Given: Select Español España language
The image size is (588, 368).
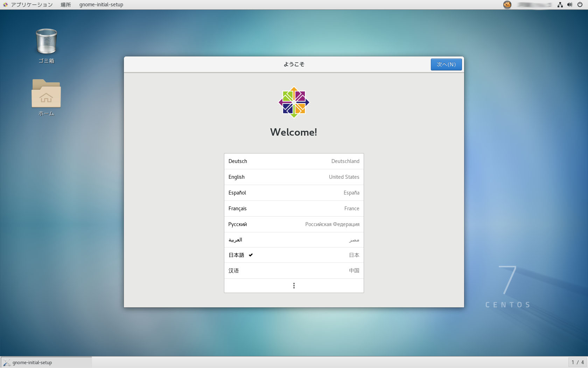Looking at the screenshot, I should [x=294, y=193].
